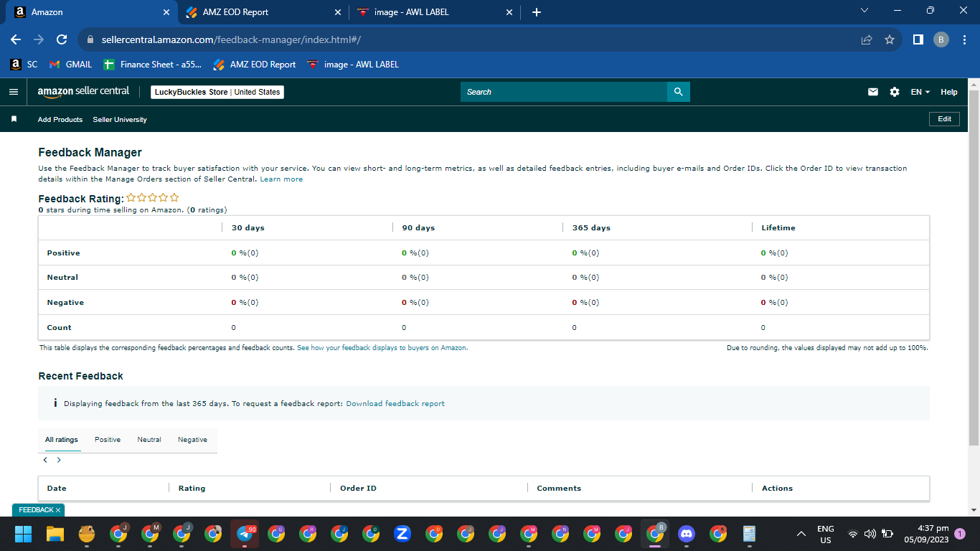Follow the Learn more link
The width and height of the screenshot is (980, 551).
(x=281, y=179)
